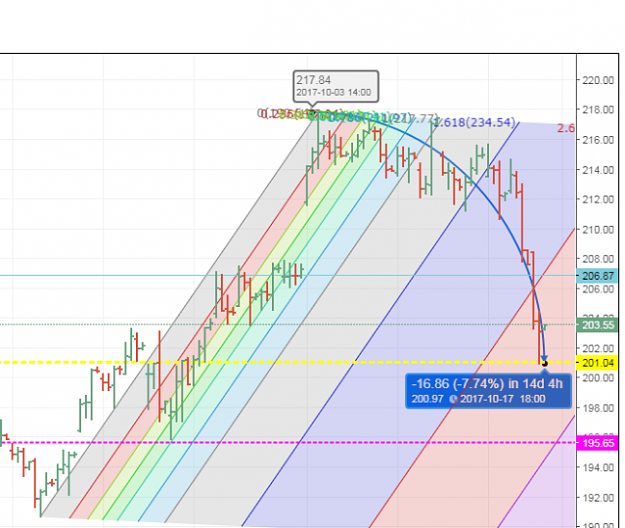Image resolution: width=625 pixels, height=528 pixels.
Task: Click the 198.00 axis price label
Action: pos(598,408)
